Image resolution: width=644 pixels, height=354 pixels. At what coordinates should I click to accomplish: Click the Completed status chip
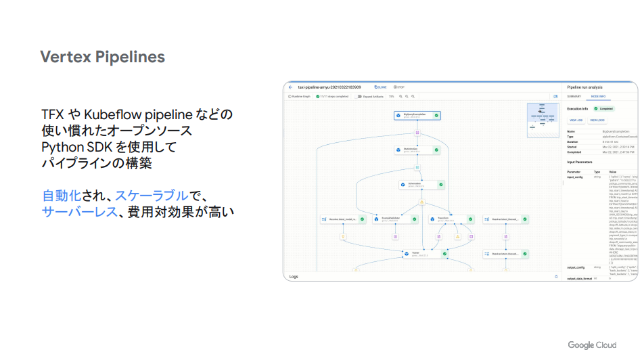[603, 109]
